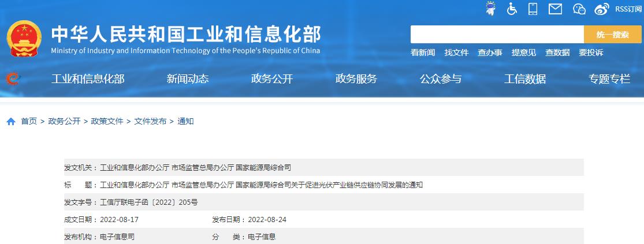Image resolution: width=644 pixels, height=244 pixels.
Task: Go to 首页 in breadcrumb
Action: [29, 121]
